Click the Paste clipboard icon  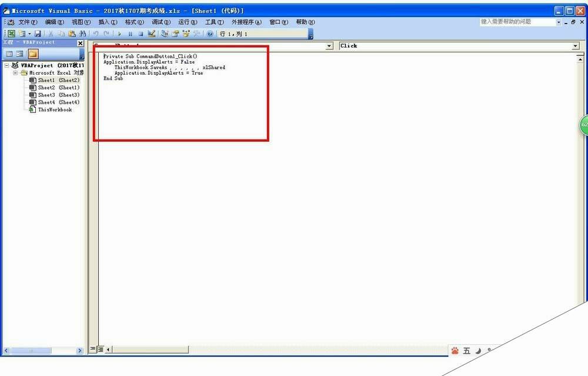tap(72, 34)
